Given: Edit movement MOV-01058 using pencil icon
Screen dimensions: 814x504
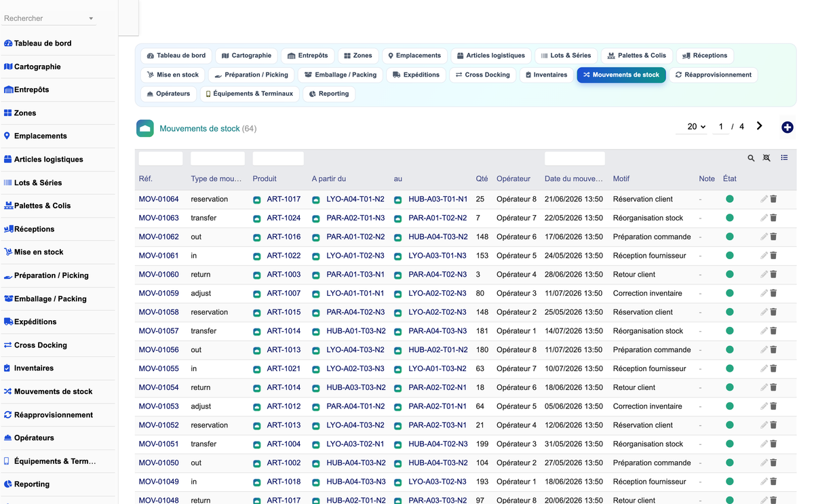Looking at the screenshot, I should click(764, 312).
